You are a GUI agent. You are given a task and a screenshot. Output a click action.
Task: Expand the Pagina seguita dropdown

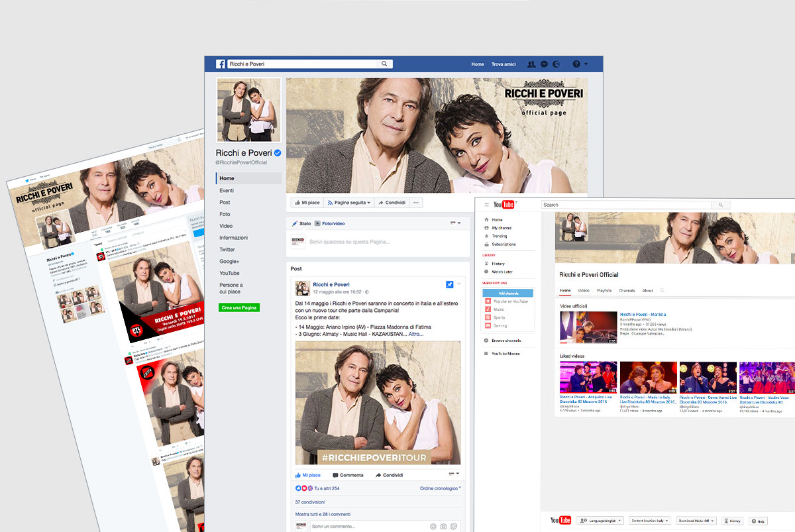[350, 203]
